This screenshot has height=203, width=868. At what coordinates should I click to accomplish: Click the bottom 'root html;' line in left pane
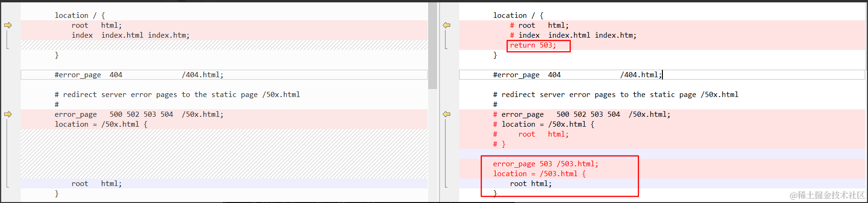click(x=96, y=184)
